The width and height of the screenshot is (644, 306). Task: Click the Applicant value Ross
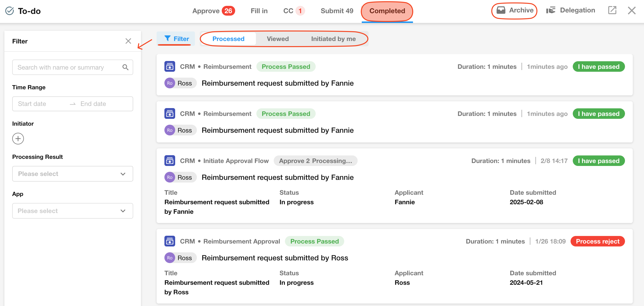point(402,282)
